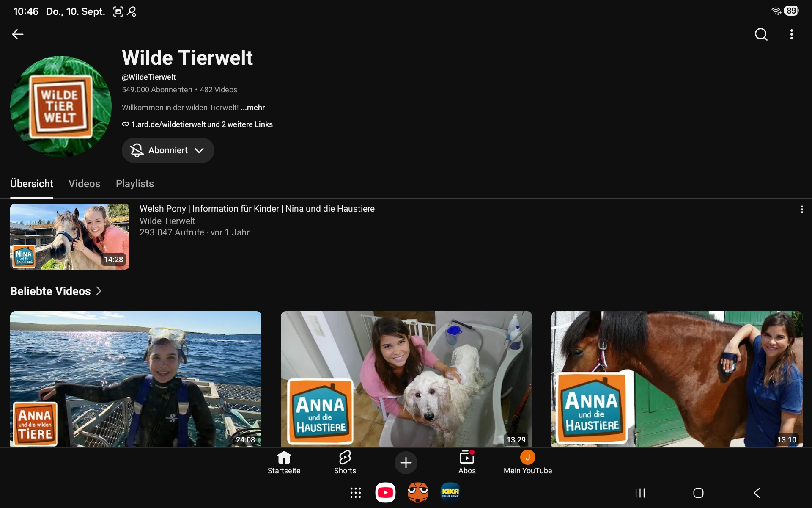
Task: Tap the Wi-Fi status icon
Action: click(x=776, y=11)
